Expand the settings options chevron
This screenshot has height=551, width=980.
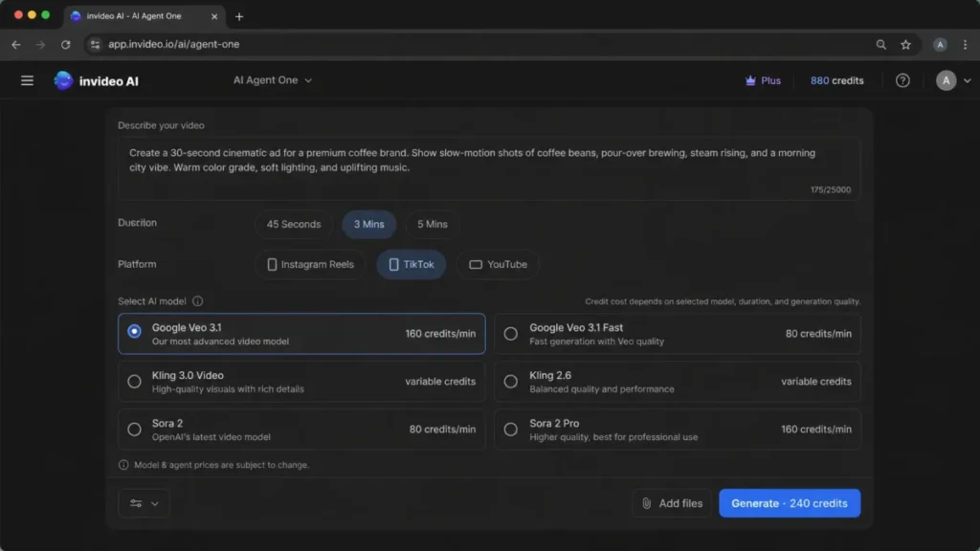(x=154, y=503)
